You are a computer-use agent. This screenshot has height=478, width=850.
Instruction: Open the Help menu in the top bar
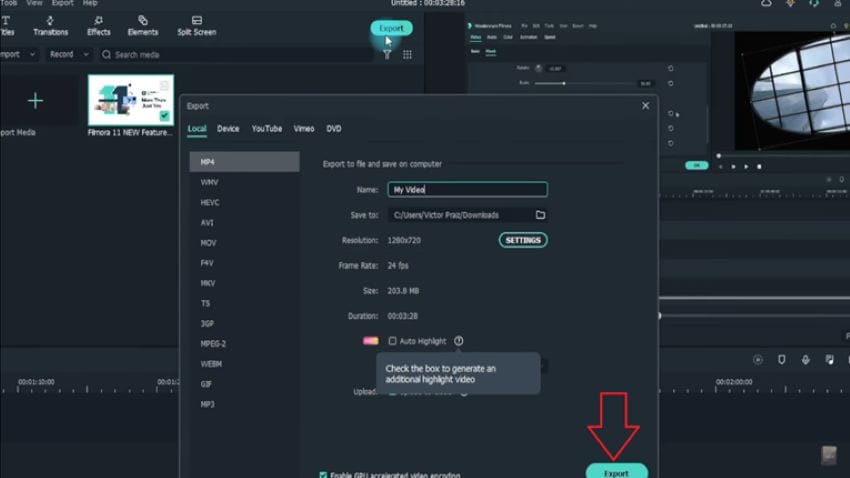point(90,3)
